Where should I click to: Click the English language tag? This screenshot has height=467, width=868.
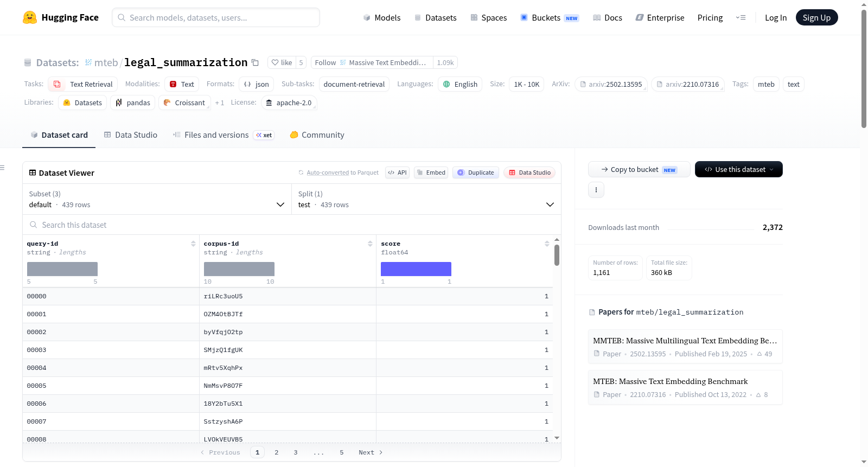[460, 84]
